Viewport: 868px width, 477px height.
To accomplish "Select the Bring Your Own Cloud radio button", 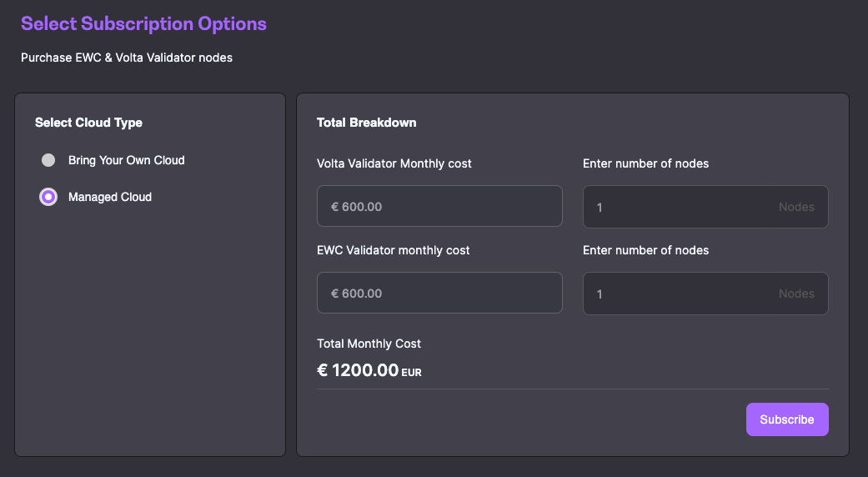I will pyautogui.click(x=48, y=160).
